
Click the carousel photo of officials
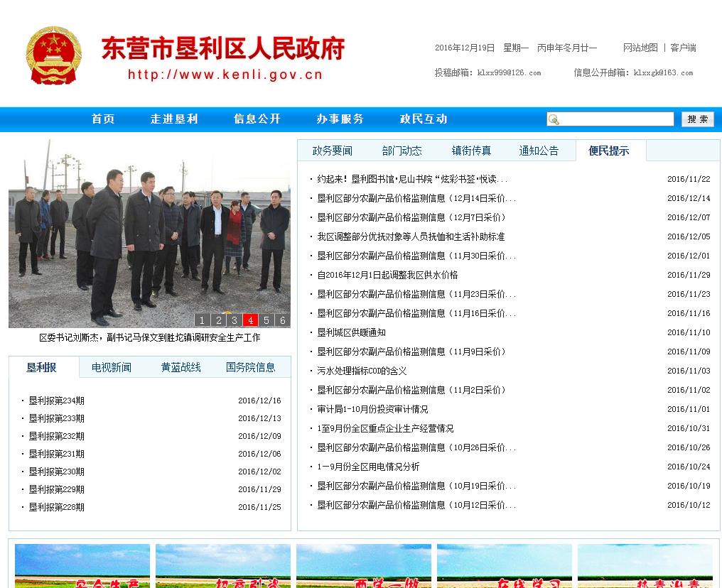pos(150,234)
